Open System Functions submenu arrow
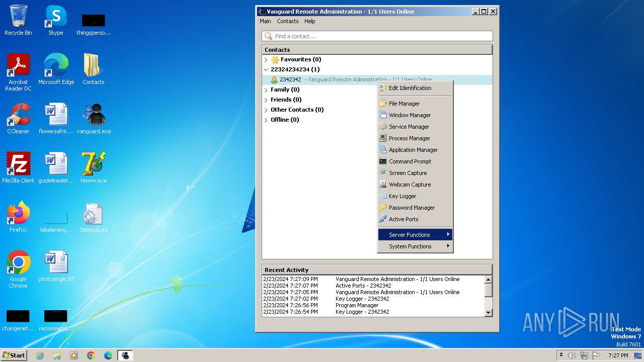 [x=448, y=246]
